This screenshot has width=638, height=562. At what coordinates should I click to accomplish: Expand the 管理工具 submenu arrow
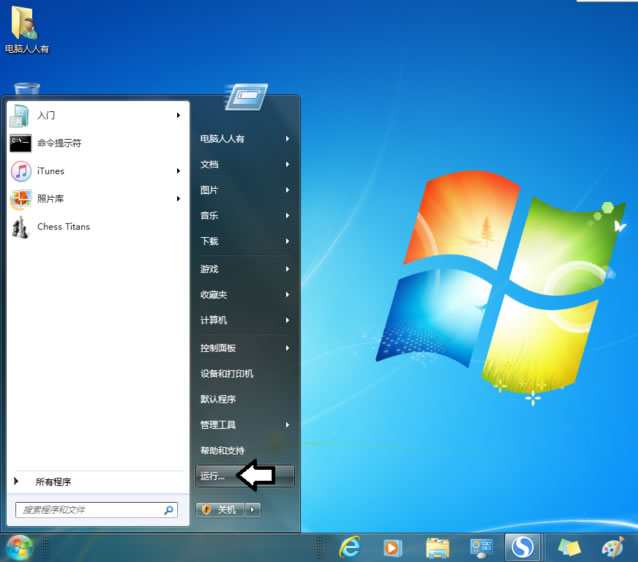click(287, 425)
